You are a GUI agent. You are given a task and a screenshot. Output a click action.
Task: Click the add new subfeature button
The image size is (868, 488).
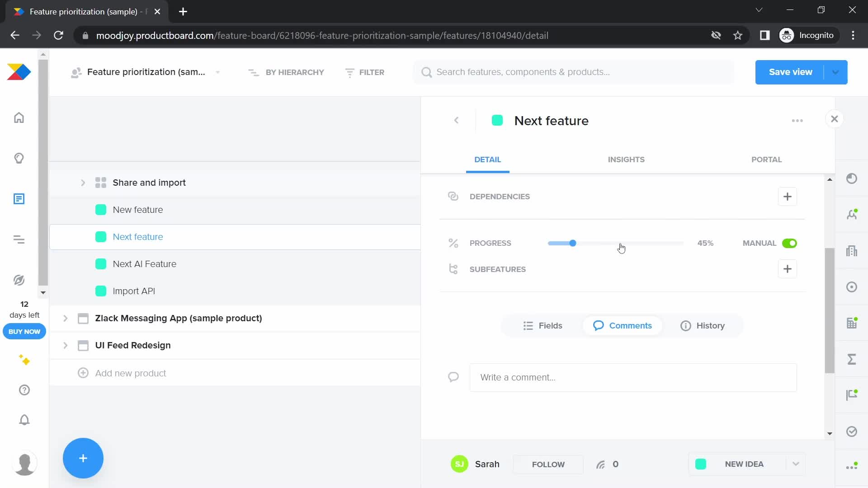[x=788, y=269]
